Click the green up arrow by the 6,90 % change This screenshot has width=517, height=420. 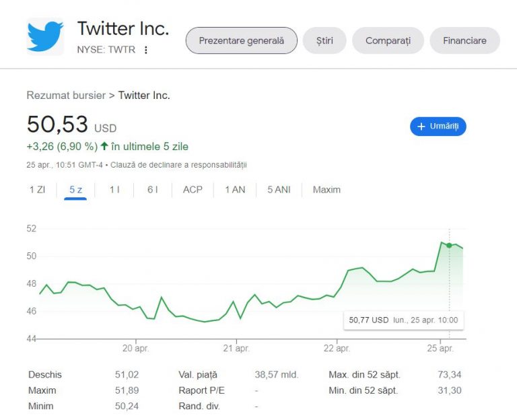click(x=104, y=146)
